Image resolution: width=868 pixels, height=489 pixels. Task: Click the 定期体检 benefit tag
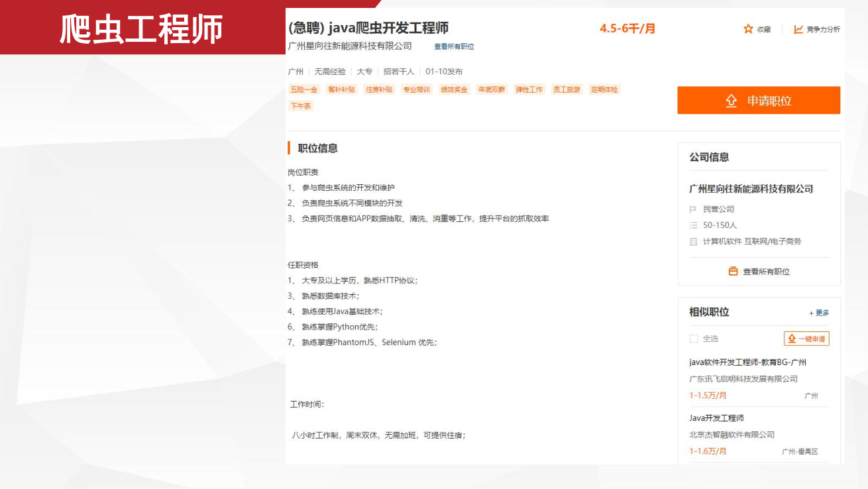click(604, 89)
